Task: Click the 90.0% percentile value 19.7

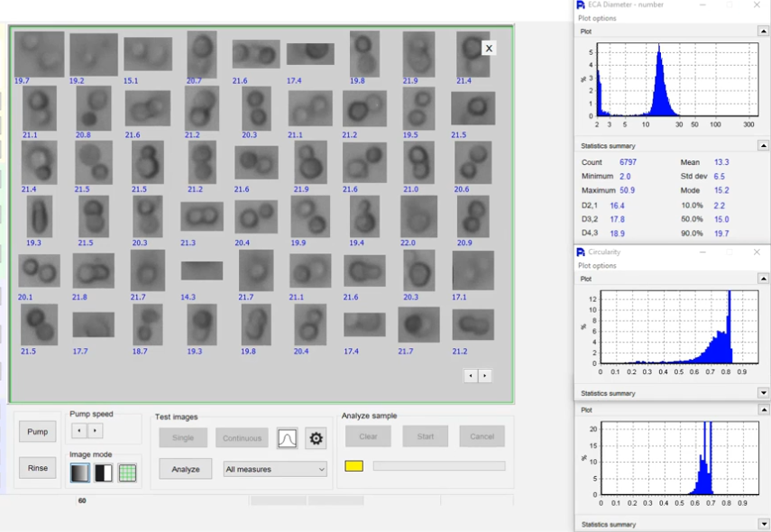Action: (x=721, y=233)
